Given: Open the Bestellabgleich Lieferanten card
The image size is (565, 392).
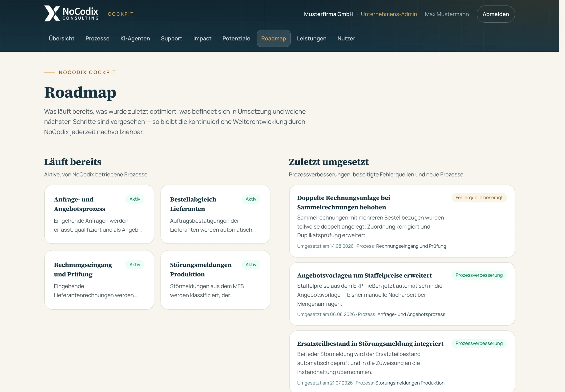Looking at the screenshot, I should [x=215, y=214].
